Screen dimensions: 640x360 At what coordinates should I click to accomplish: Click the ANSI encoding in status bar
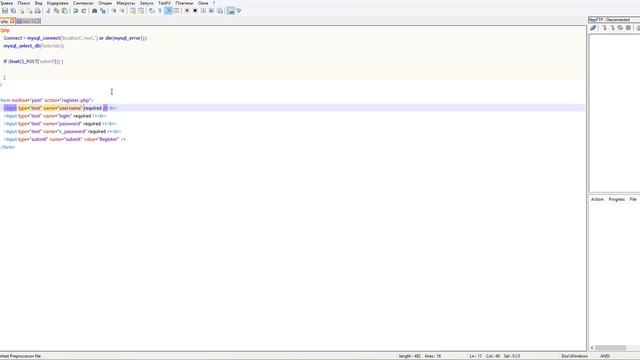pyautogui.click(x=604, y=356)
